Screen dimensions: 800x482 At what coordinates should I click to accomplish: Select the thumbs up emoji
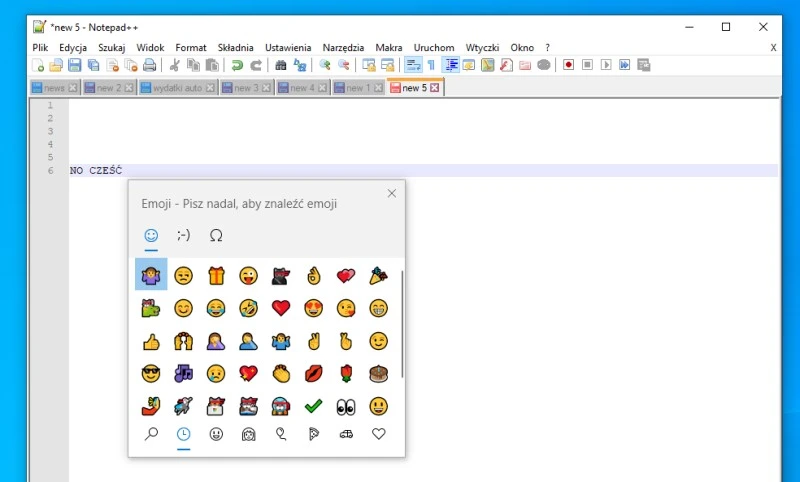point(151,341)
